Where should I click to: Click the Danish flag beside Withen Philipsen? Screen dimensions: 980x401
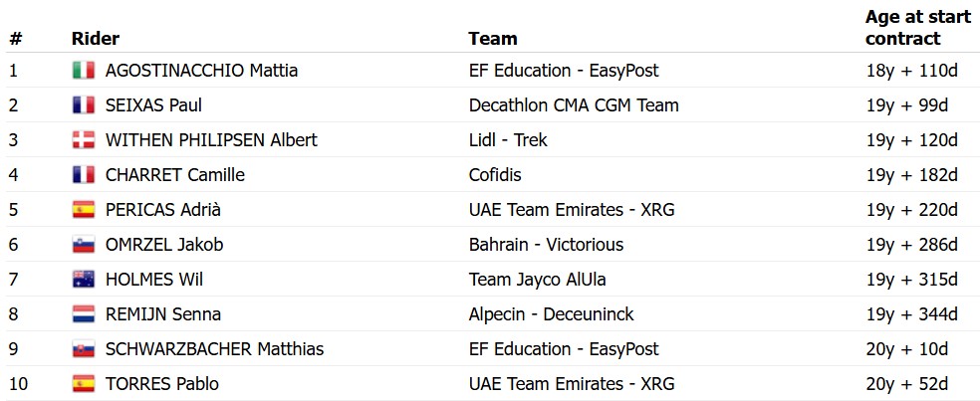click(83, 140)
